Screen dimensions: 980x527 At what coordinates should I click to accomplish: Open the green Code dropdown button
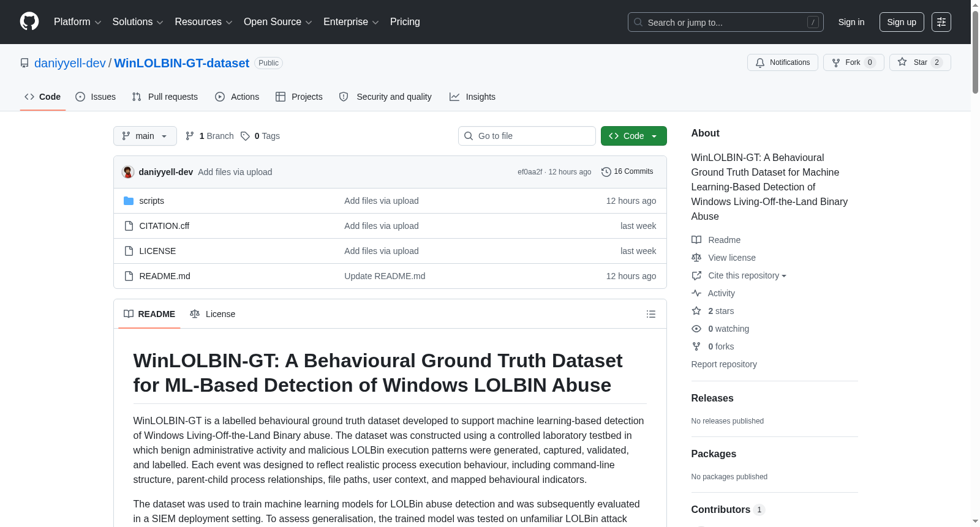[633, 136]
